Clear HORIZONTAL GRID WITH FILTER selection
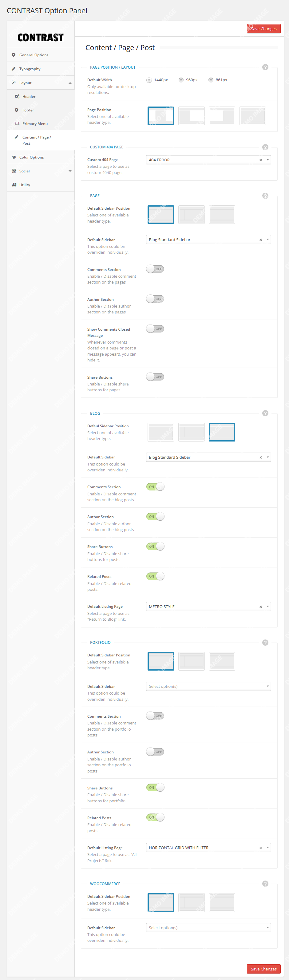 click(x=260, y=848)
